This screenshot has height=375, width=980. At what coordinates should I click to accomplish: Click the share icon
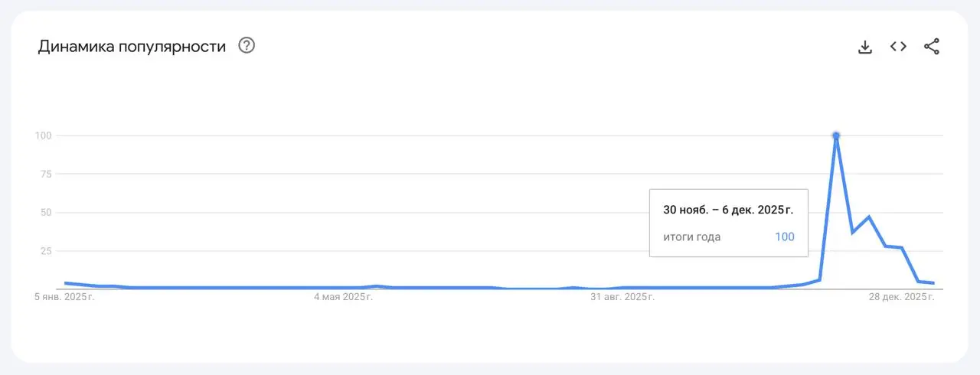point(932,47)
